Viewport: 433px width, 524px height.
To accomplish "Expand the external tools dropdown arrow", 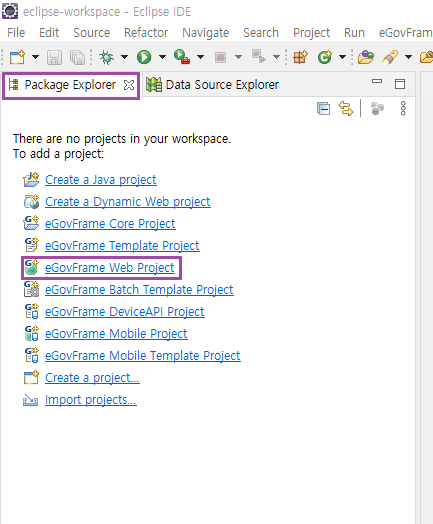I will pos(276,57).
